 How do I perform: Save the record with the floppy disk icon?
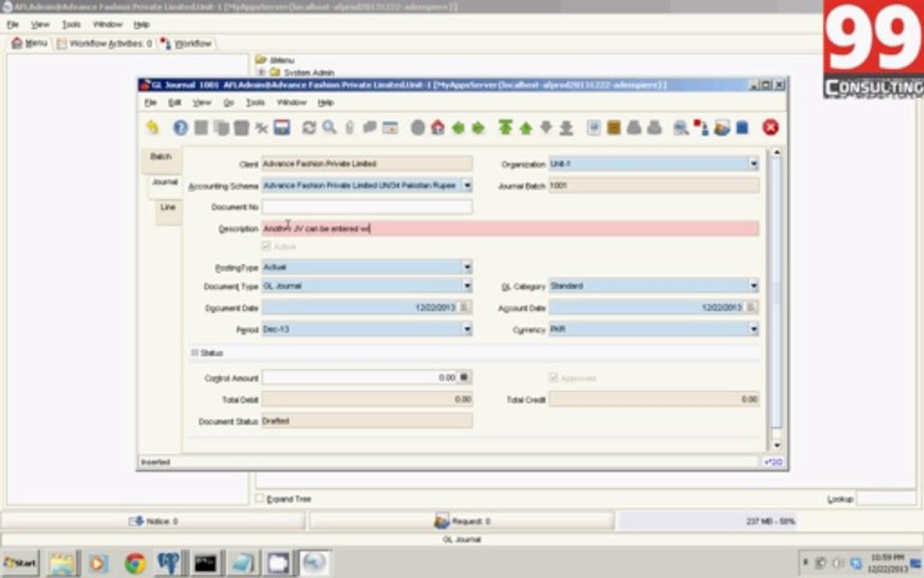point(282,128)
